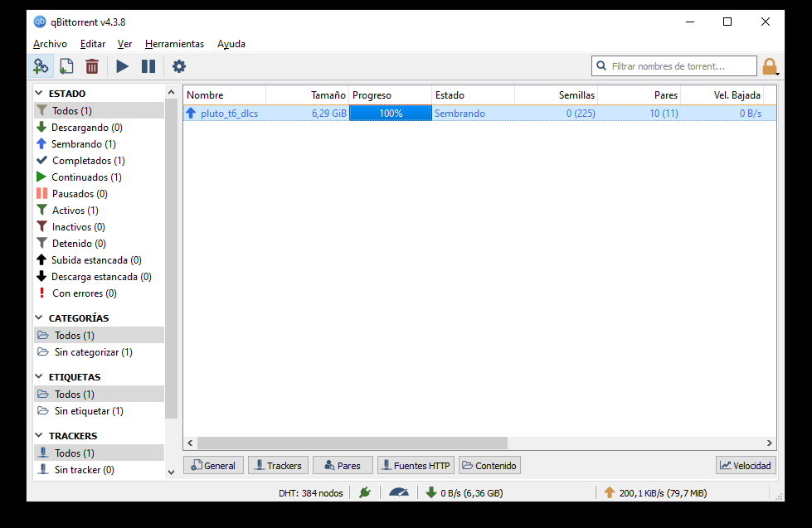Sort by the Semillas column header
Screen dimensions: 812x528
(x=557, y=95)
